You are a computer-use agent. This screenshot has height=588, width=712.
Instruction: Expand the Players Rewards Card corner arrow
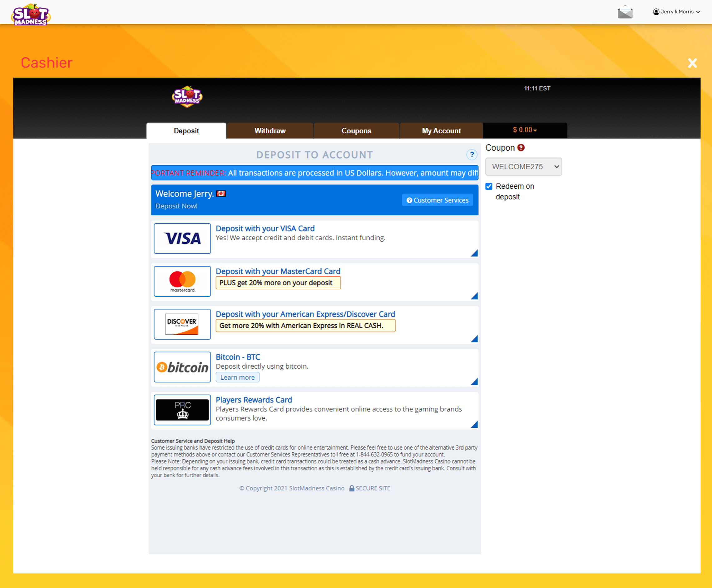474,424
